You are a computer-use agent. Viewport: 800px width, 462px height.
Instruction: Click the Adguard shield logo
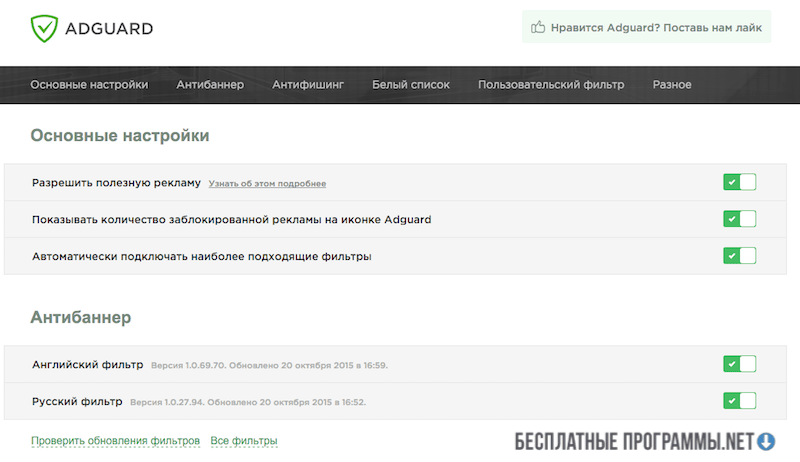[44, 29]
